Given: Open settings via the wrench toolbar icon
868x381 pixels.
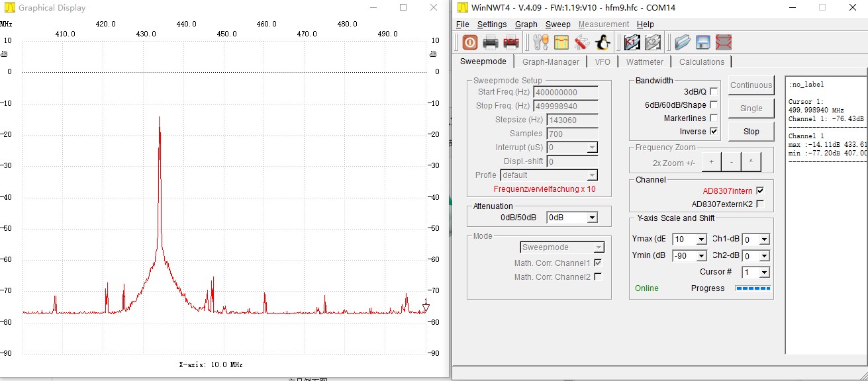Looking at the screenshot, I should 541,42.
